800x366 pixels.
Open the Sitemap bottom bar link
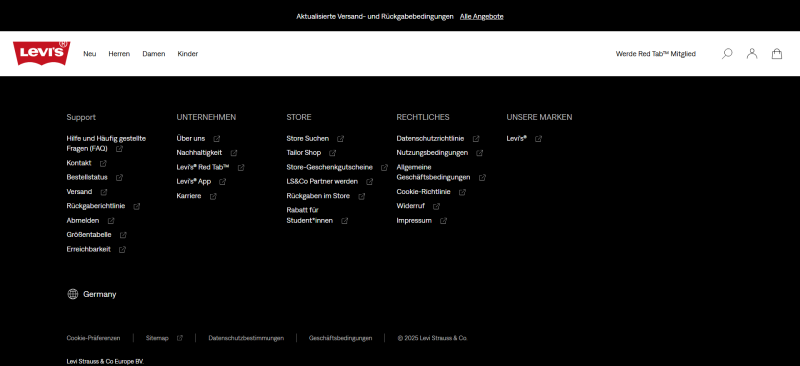[157, 338]
